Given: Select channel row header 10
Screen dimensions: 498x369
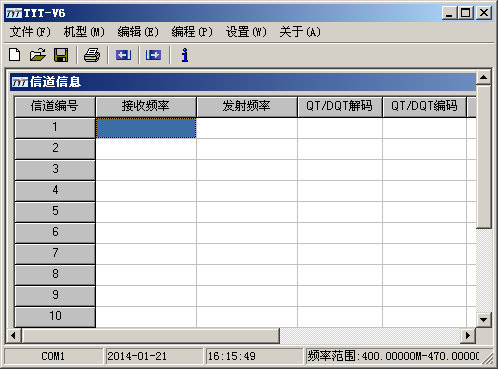Looking at the screenshot, I should (55, 317).
